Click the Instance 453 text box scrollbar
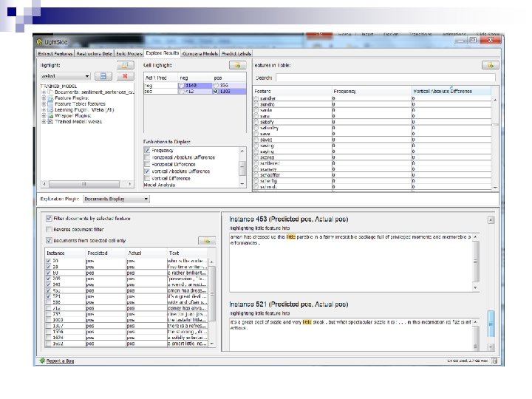 (476, 262)
